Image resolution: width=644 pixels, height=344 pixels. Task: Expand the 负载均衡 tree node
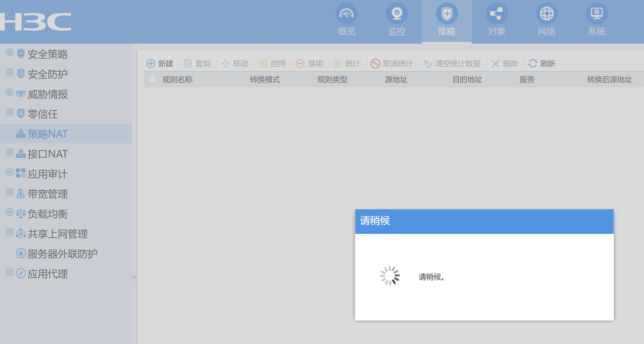[x=10, y=212]
